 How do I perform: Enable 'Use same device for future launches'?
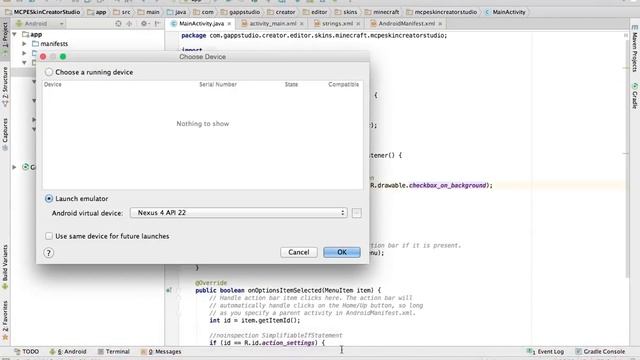(x=49, y=236)
